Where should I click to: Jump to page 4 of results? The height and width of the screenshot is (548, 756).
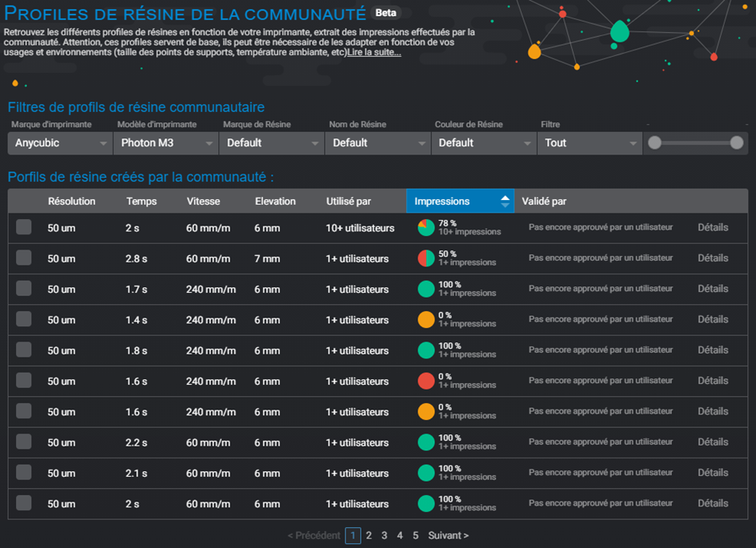(400, 535)
